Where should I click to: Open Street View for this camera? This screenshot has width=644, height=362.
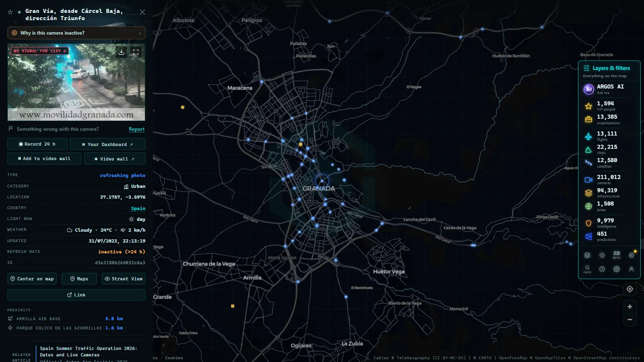(x=124, y=279)
